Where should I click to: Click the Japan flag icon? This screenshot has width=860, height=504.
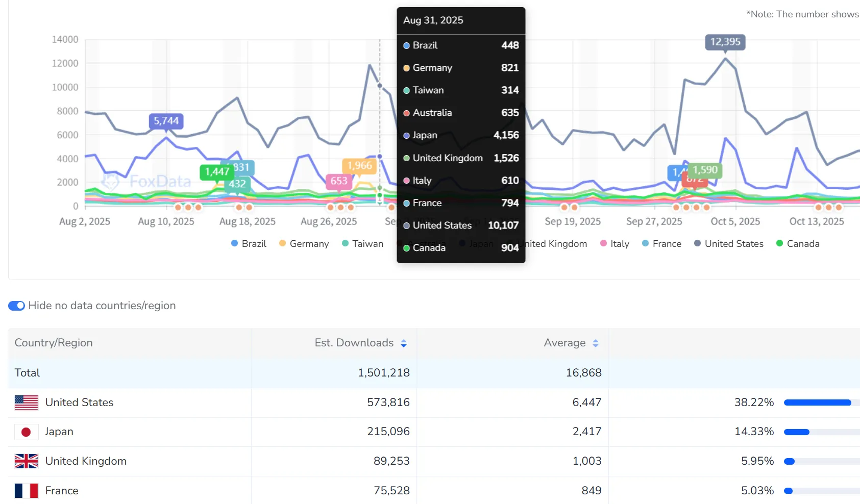[x=26, y=432]
